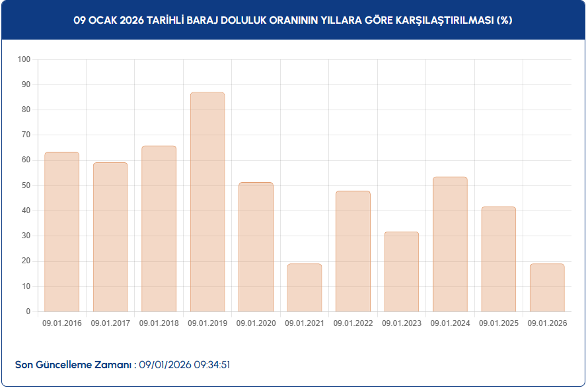Click the 'Son Güncelleme Zamanı' label

pos(73,364)
